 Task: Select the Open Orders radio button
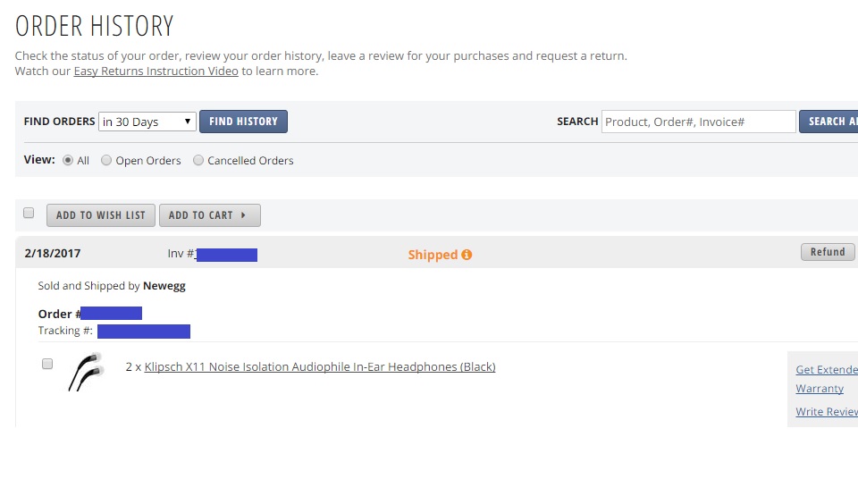point(106,160)
